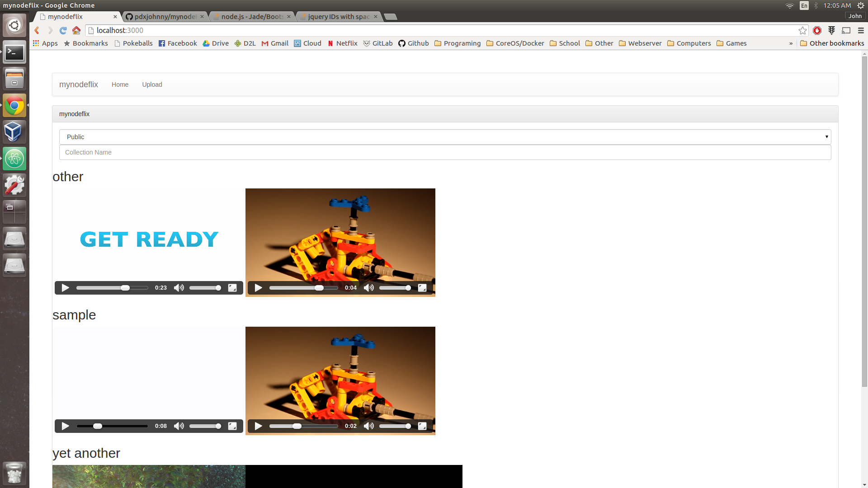Viewport: 868px width, 488px height.
Task: Seek the 0:23 video progress bar
Action: click(112, 288)
